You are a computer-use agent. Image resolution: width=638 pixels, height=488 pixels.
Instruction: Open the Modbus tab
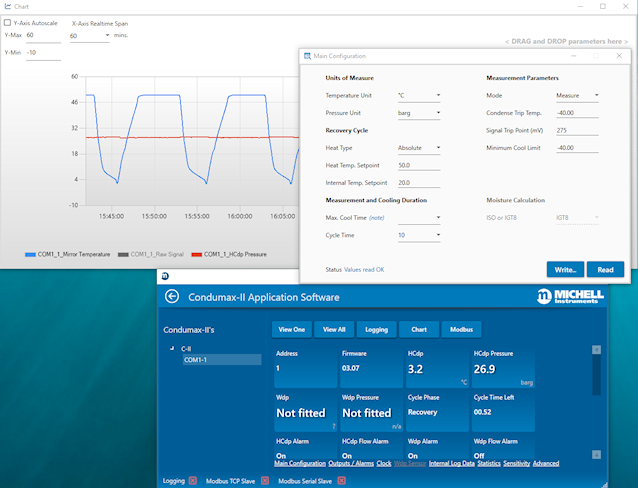462,329
